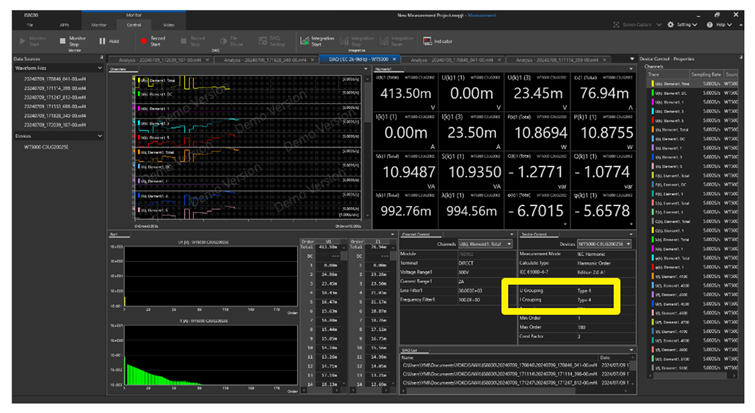The width and height of the screenshot is (755, 413).
Task: Open the DAQ List panel options arrow
Action: [x=631, y=350]
